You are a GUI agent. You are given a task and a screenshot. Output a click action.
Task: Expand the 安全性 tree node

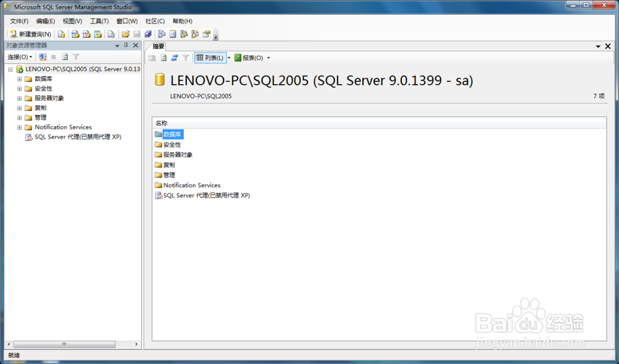(x=19, y=89)
